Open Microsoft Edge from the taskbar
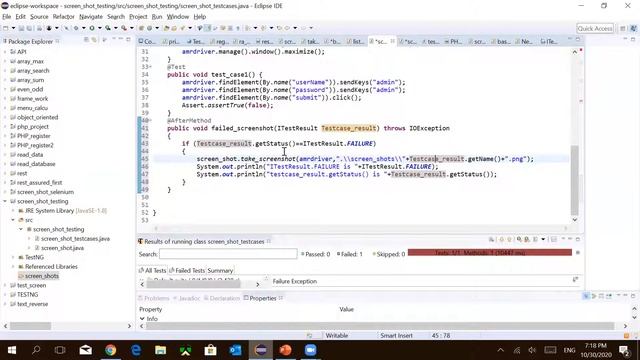The image size is (640, 360). [136, 350]
